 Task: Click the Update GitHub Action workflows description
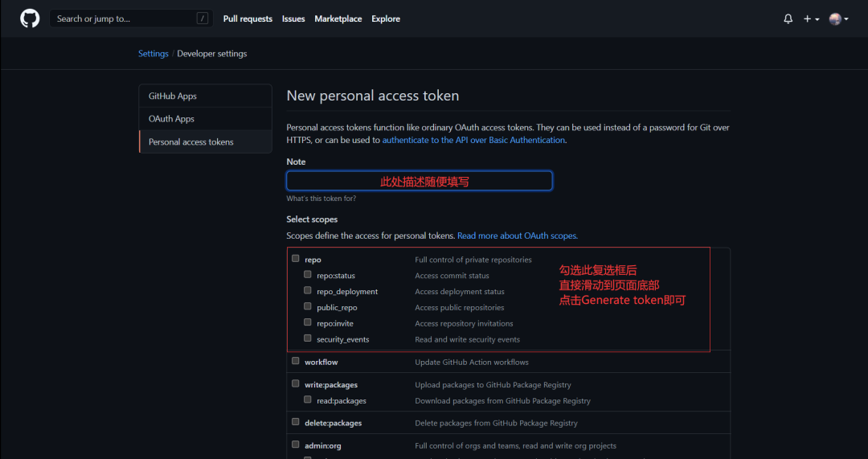472,362
